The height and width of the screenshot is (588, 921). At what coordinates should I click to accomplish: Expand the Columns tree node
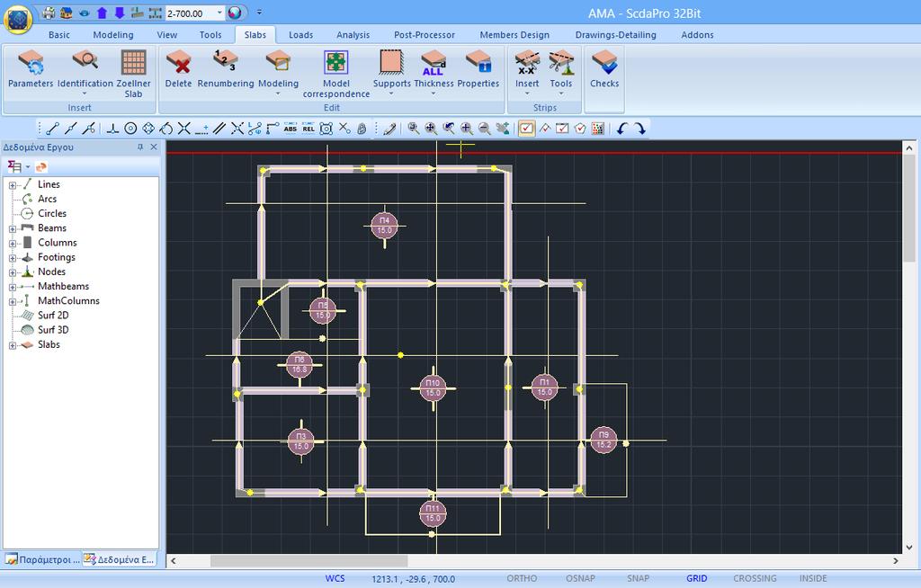point(13,243)
